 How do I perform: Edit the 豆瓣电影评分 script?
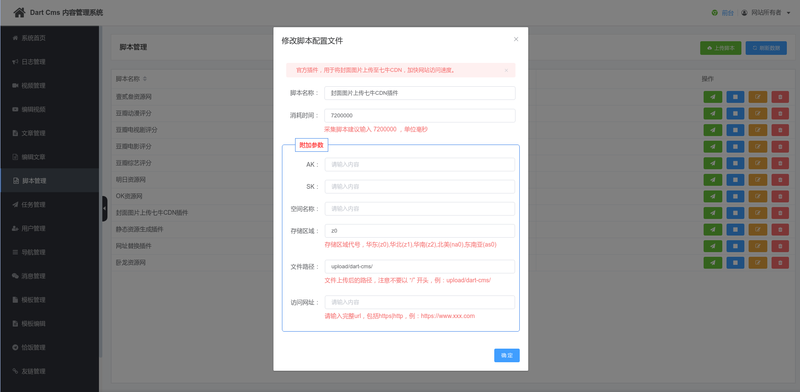(x=758, y=146)
